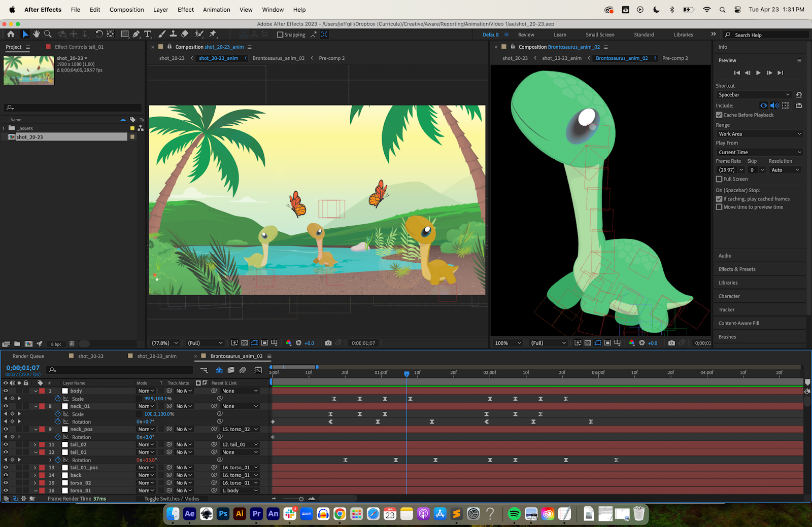This screenshot has height=527, width=812.
Task: Play the composition preview
Action: click(x=758, y=73)
